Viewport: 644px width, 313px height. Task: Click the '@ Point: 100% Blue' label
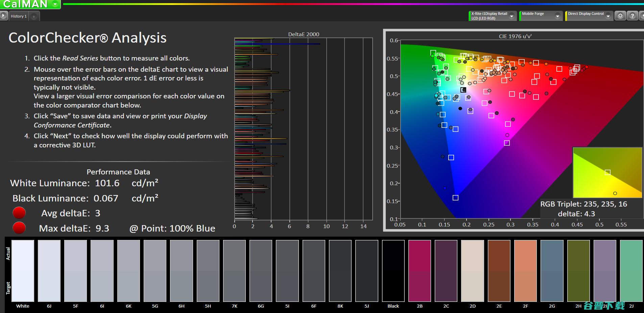click(172, 228)
